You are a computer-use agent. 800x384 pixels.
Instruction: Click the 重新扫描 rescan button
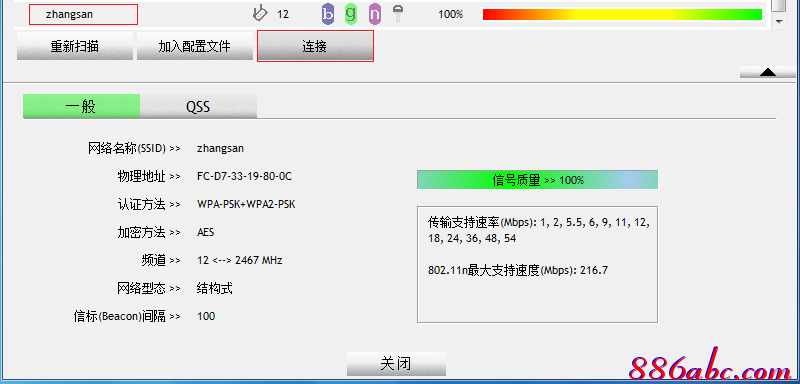[x=75, y=46]
